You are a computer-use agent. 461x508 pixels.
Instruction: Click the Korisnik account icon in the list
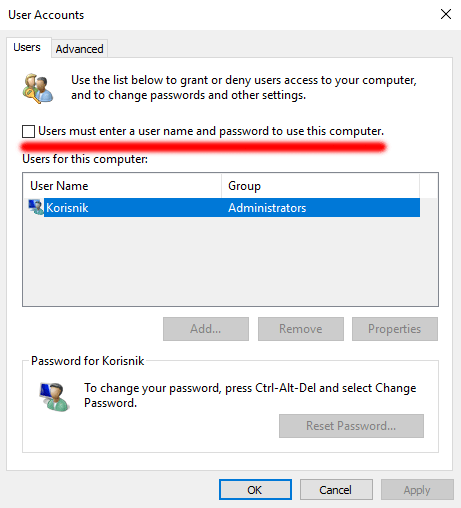(36, 207)
